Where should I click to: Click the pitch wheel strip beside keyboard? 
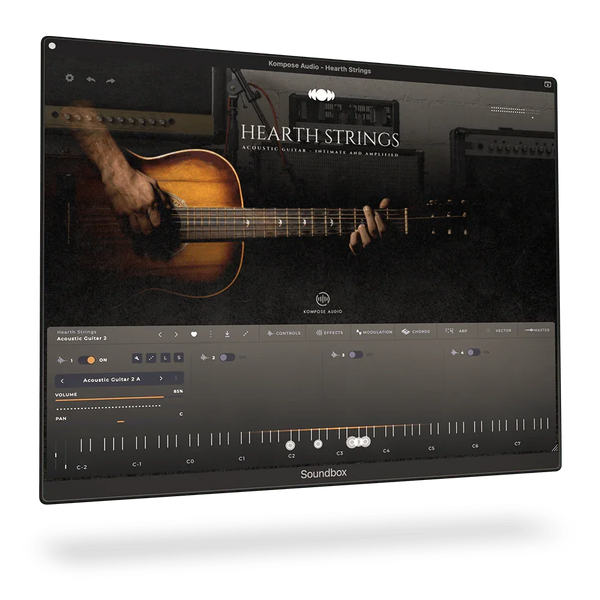click(56, 455)
